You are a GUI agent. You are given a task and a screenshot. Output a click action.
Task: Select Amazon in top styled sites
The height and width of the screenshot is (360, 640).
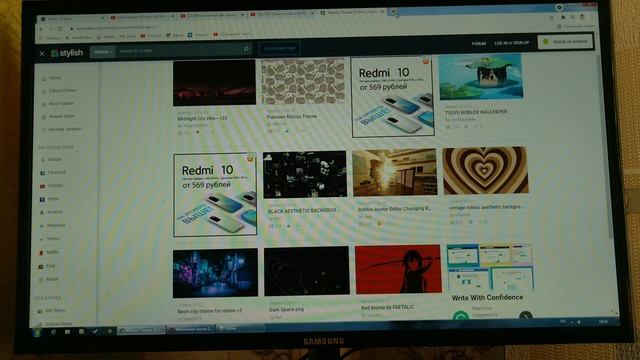[x=51, y=212]
